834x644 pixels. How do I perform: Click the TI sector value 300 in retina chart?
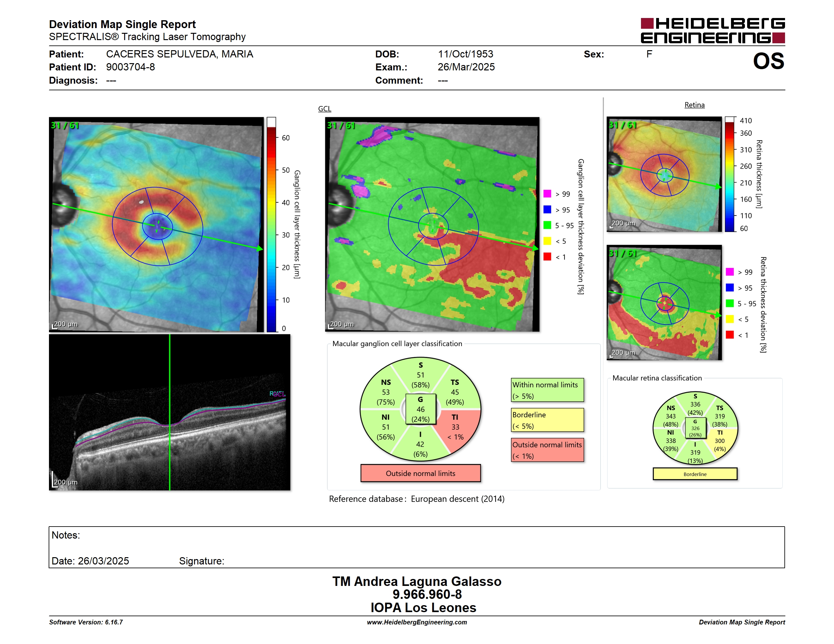[719, 441]
